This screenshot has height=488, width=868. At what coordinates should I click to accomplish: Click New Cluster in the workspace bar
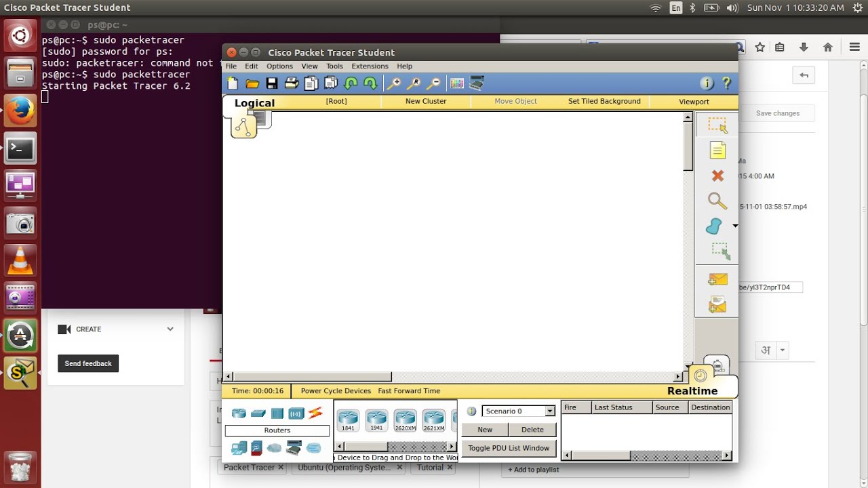point(426,101)
